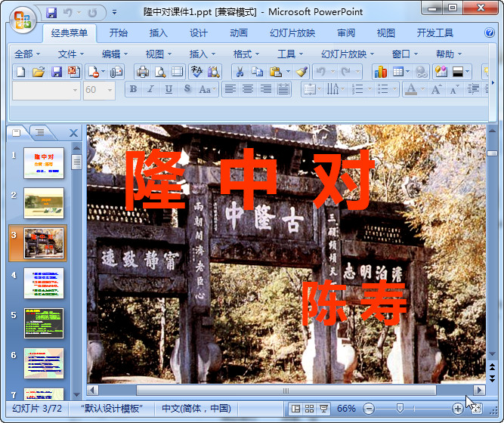Image resolution: width=504 pixels, height=423 pixels.
Task: Click the Shapes icon in toolbar
Action: pos(441,72)
